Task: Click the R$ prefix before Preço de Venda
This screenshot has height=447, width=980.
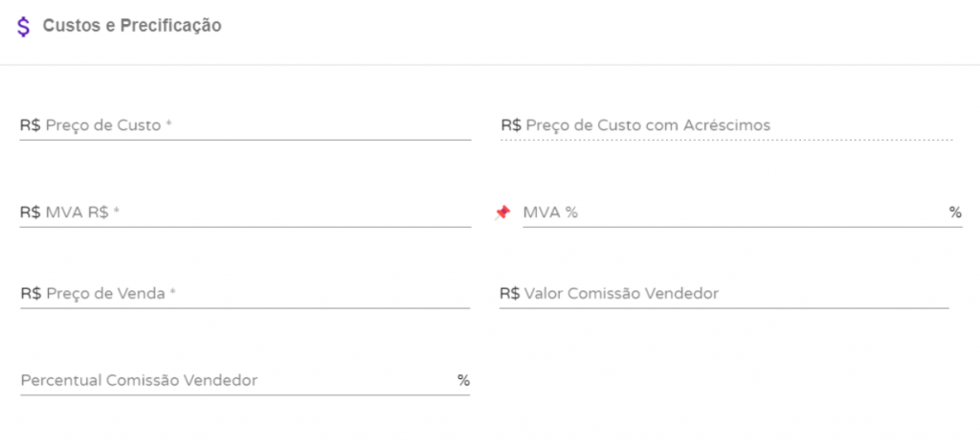Action: (30, 294)
